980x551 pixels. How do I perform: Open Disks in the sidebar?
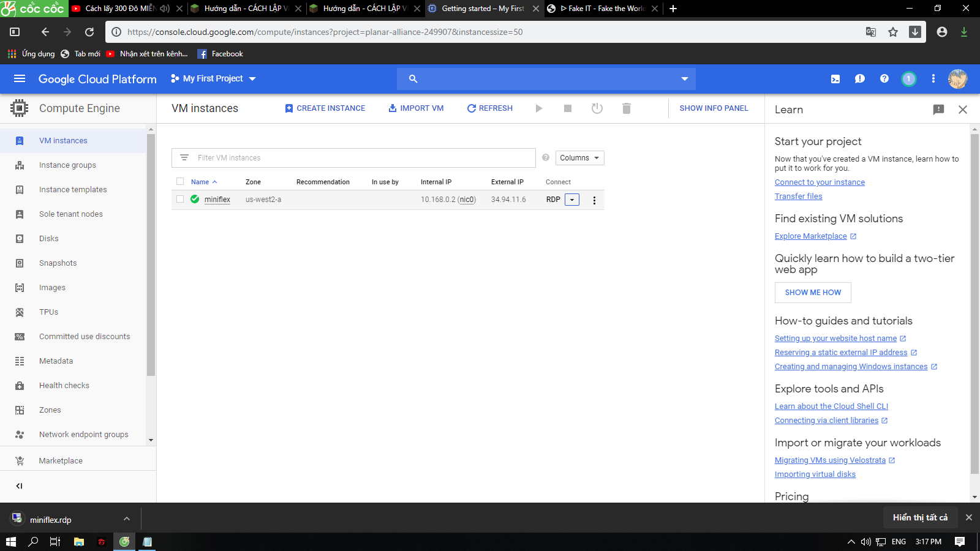(x=73, y=239)
